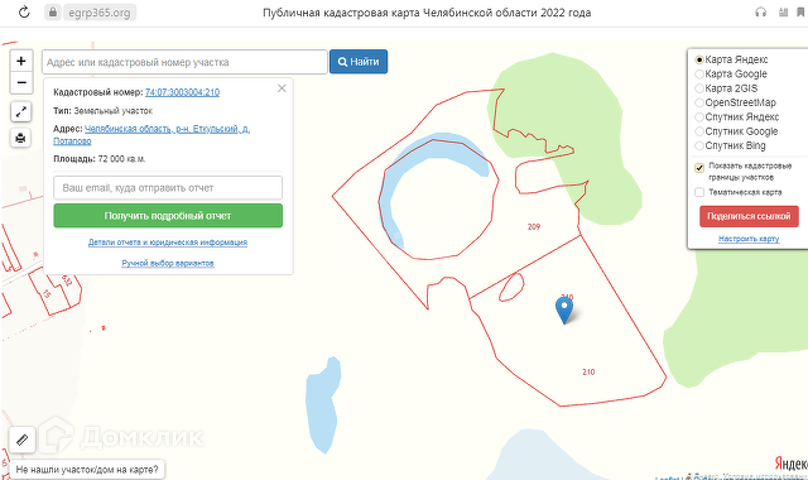Click the blue map marker pin
The width and height of the screenshot is (808, 480).
[565, 310]
